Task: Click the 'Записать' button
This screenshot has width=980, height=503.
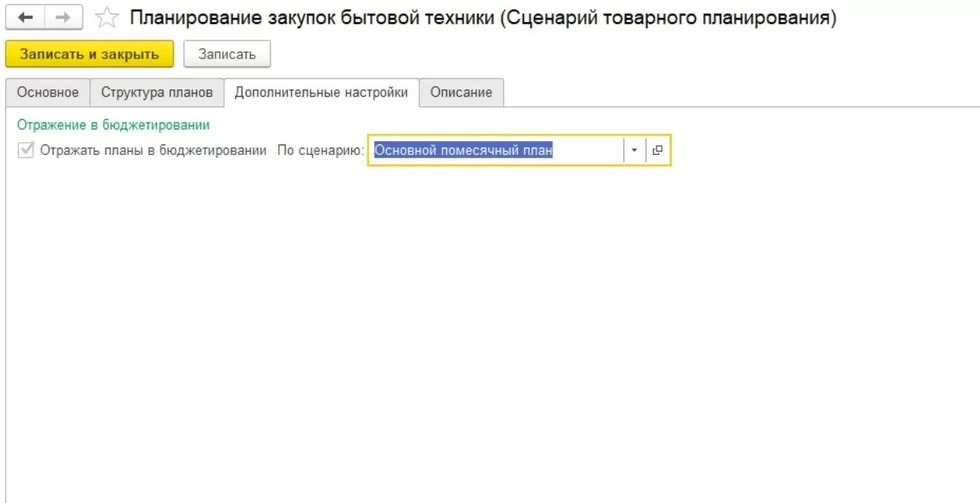Action: [227, 54]
